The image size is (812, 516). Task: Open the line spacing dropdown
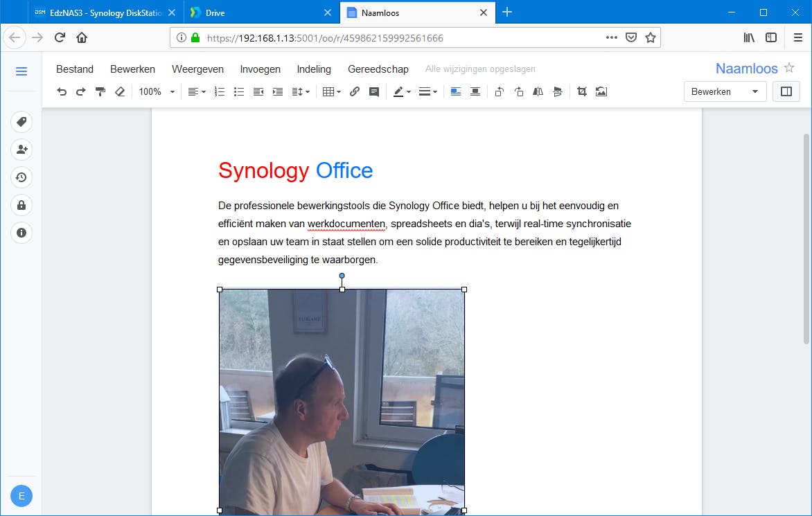[301, 91]
